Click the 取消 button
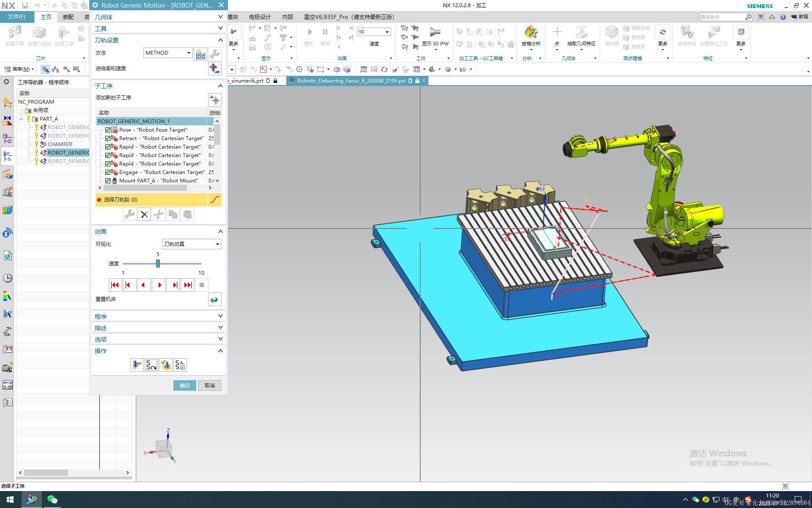This screenshot has width=812, height=508. point(210,385)
